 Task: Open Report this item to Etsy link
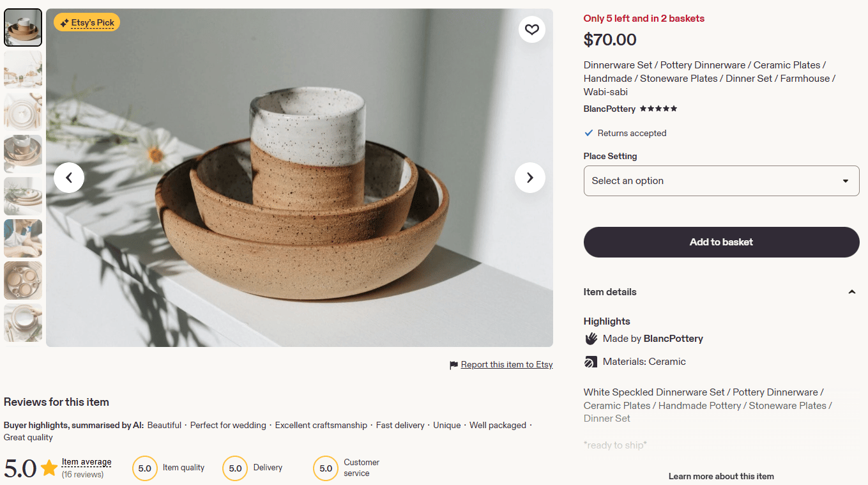click(x=506, y=365)
